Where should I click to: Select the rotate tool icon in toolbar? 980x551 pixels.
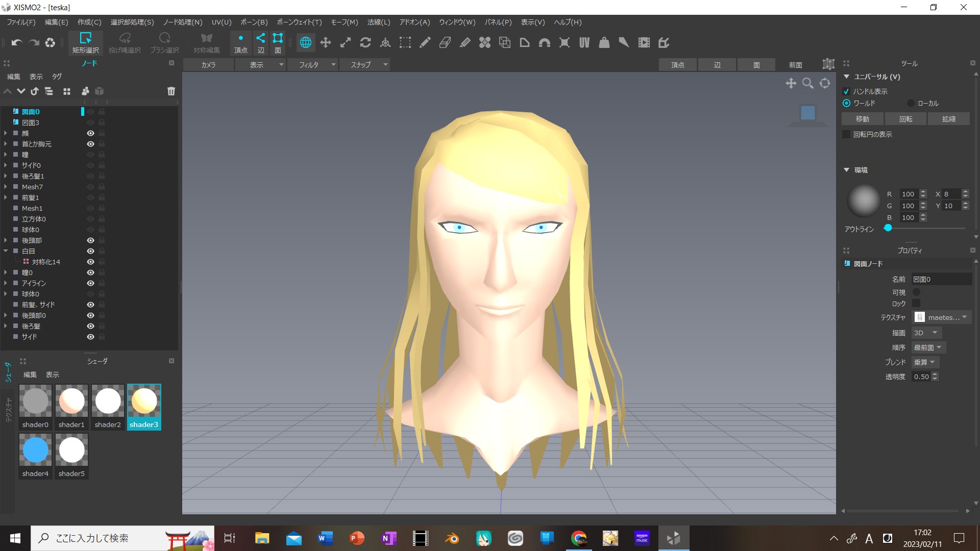pos(365,43)
